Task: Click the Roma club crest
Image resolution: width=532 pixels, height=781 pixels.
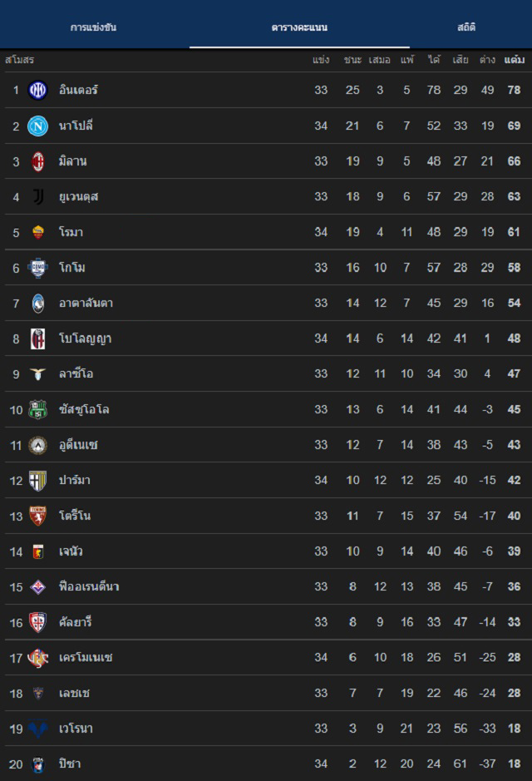Action: (x=38, y=232)
